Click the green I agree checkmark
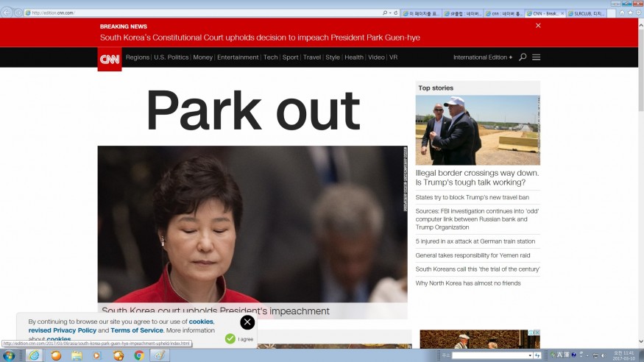The width and height of the screenshot is (644, 362). point(230,339)
